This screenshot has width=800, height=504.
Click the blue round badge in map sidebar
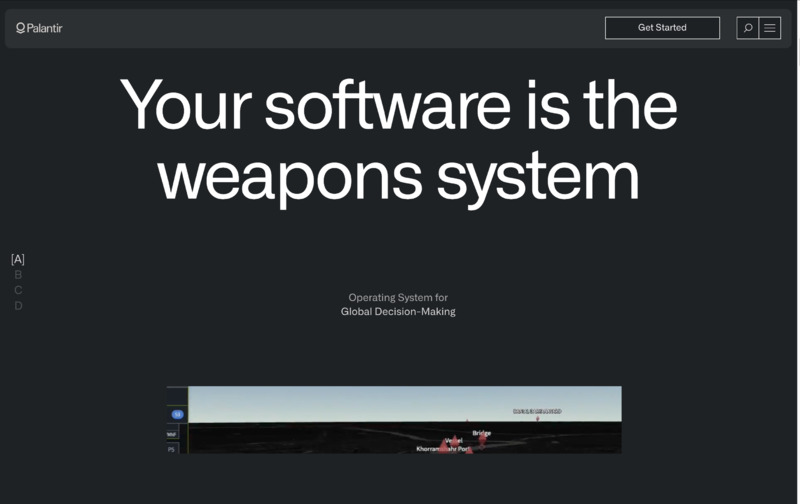point(177,414)
